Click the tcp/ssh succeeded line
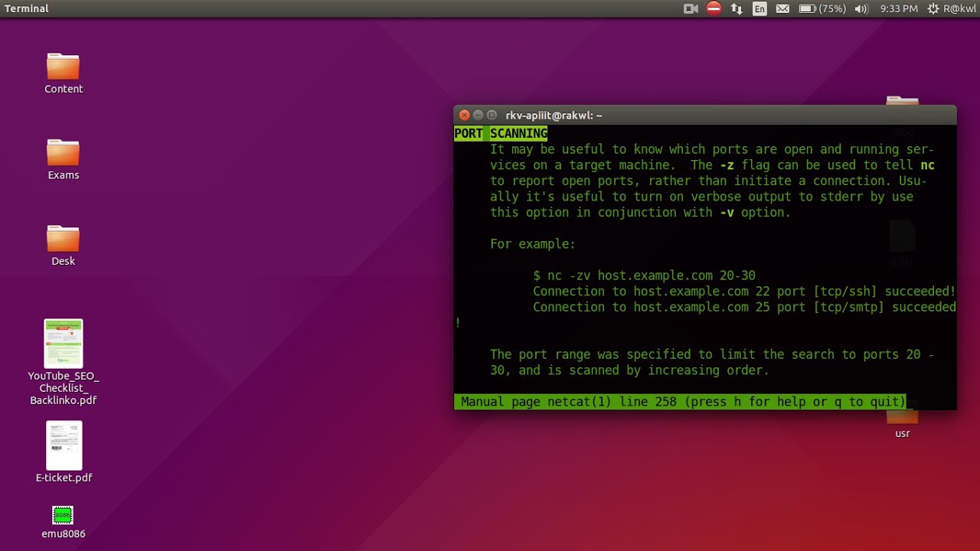 click(744, 292)
